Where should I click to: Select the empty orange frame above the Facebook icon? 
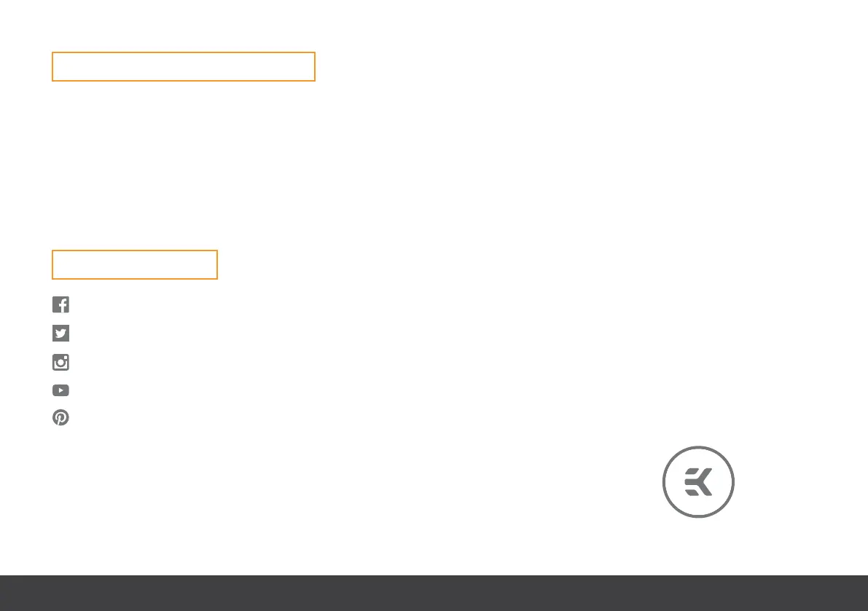(135, 265)
